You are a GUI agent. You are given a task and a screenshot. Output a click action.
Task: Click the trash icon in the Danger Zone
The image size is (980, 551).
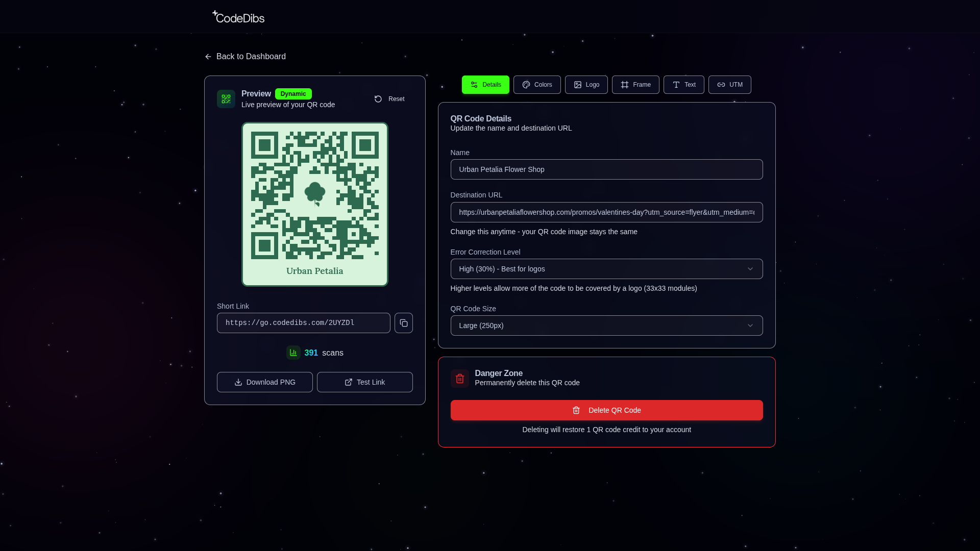tap(459, 378)
